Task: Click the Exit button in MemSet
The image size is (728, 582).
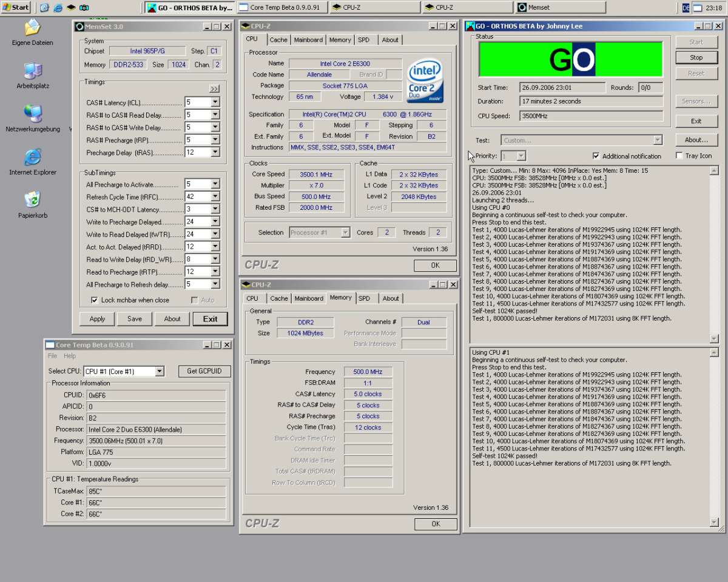Action: tap(210, 319)
